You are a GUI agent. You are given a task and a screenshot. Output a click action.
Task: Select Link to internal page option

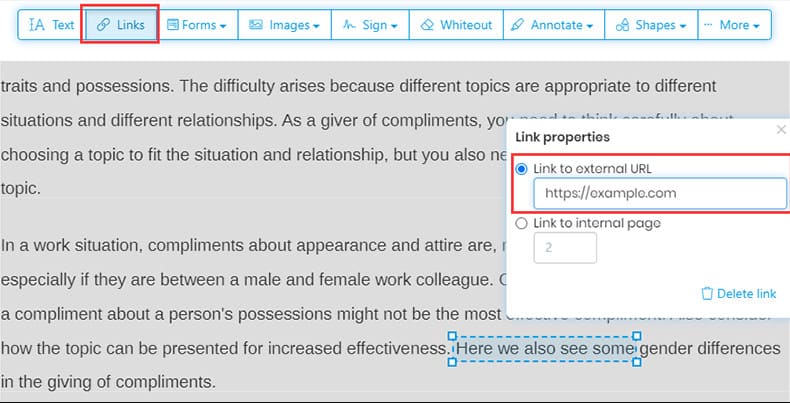(521, 223)
